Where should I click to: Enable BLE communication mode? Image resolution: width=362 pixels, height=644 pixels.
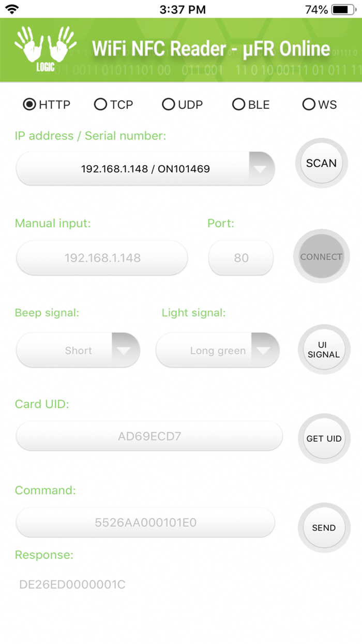238,105
